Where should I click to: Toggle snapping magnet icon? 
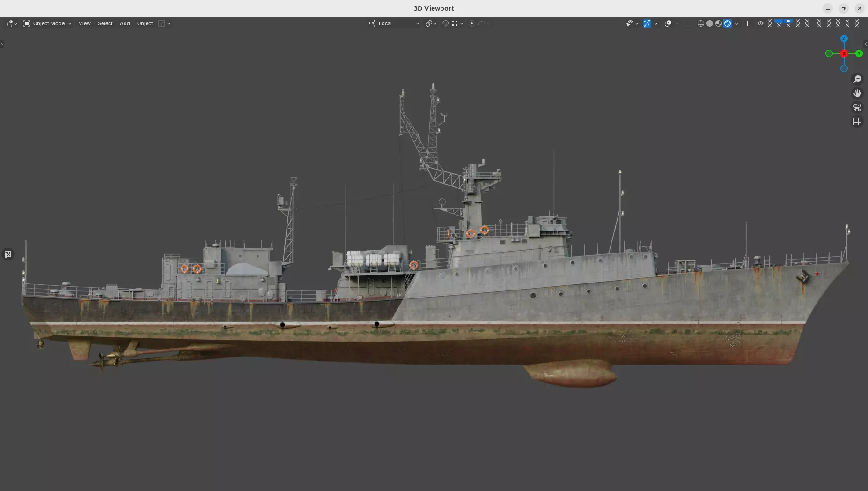click(x=445, y=23)
